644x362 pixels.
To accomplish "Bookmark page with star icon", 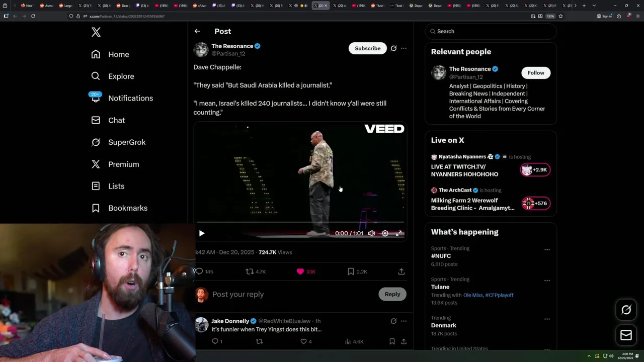I will (560, 16).
